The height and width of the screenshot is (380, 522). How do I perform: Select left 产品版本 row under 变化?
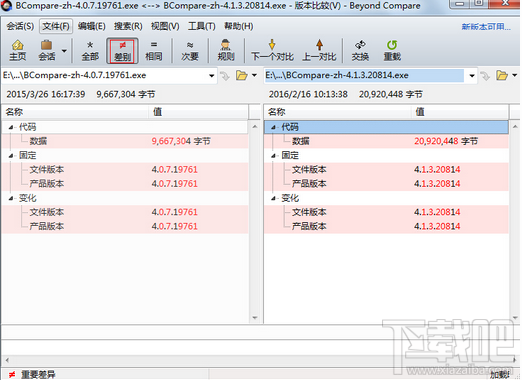pos(125,226)
